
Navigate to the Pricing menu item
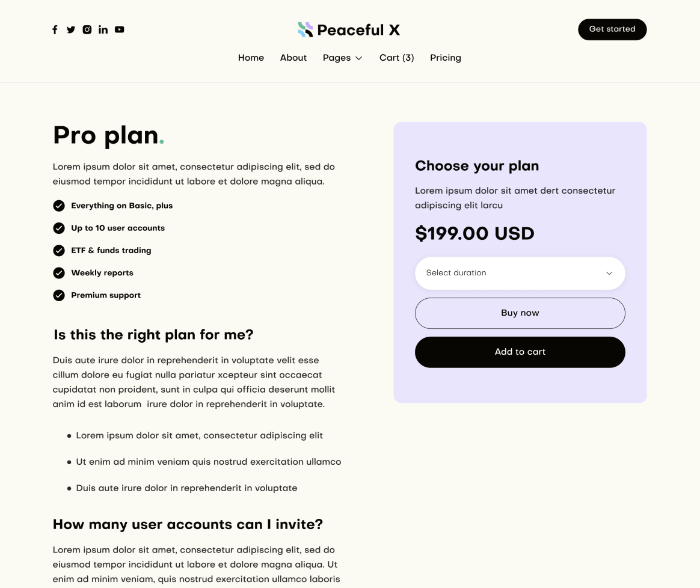click(446, 58)
